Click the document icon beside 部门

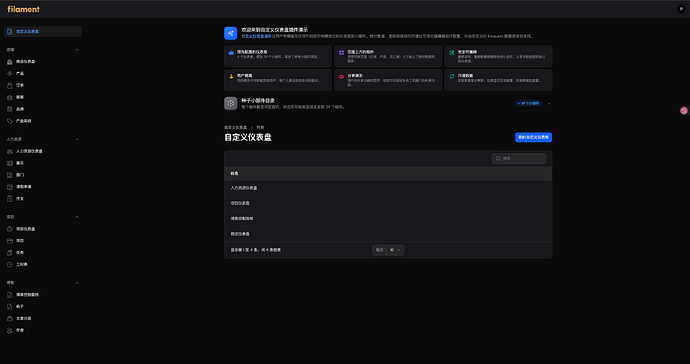click(x=10, y=175)
